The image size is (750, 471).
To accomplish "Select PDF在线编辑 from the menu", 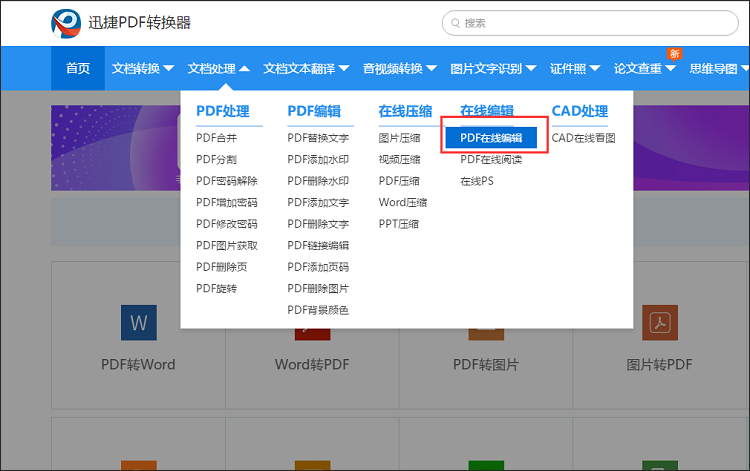I will click(491, 138).
